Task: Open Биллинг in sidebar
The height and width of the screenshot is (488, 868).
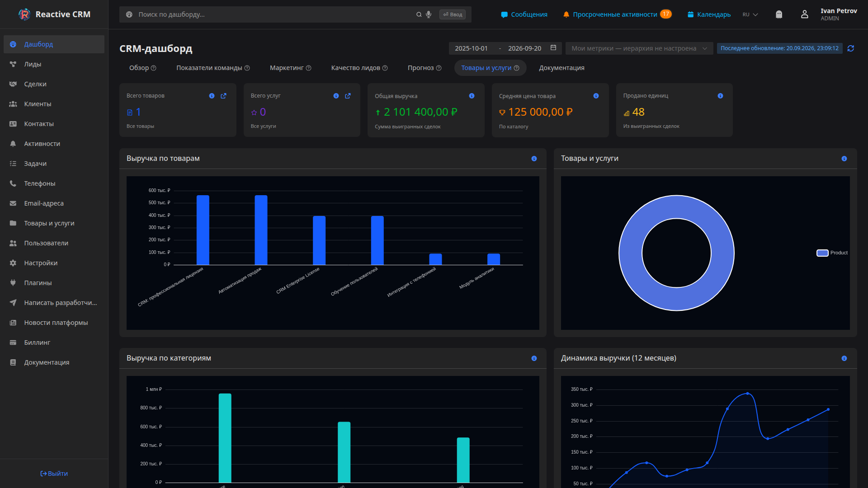Action: coord(54,343)
